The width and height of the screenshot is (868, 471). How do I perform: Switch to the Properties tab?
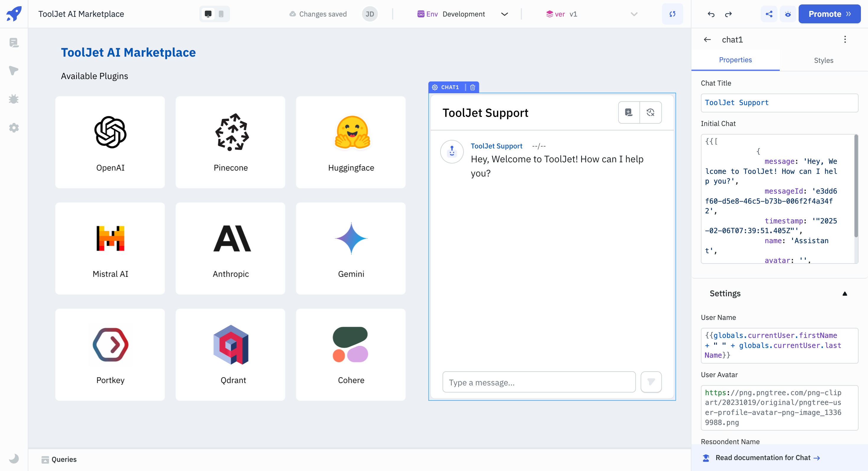tap(736, 59)
